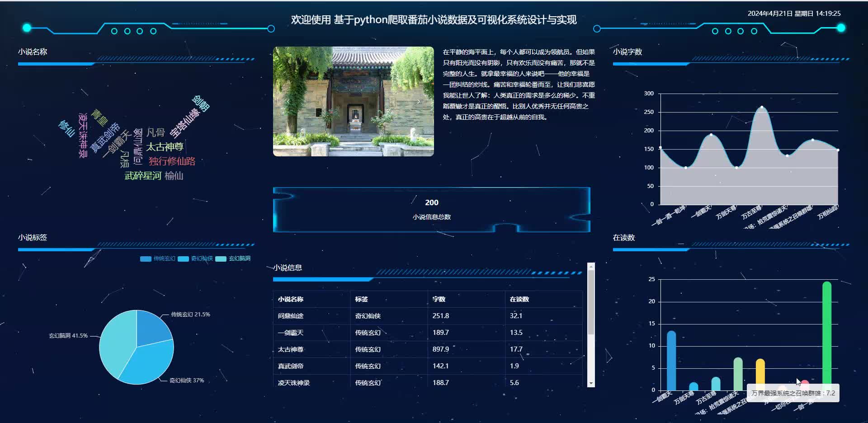Image resolution: width=868 pixels, height=423 pixels.
Task: Click the 字数 column header
Action: (439, 299)
